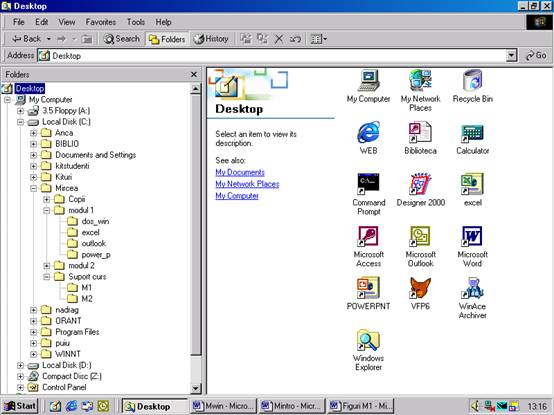Open the Tools menu
554x415 pixels.
[136, 22]
